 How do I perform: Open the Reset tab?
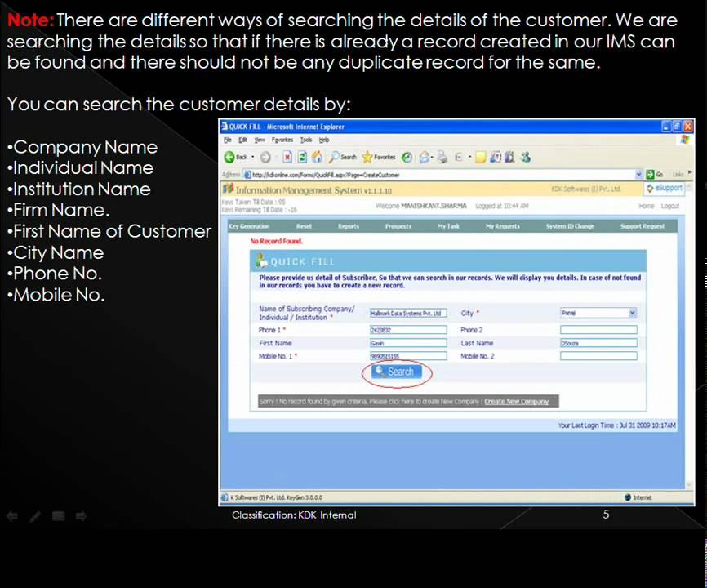(304, 226)
